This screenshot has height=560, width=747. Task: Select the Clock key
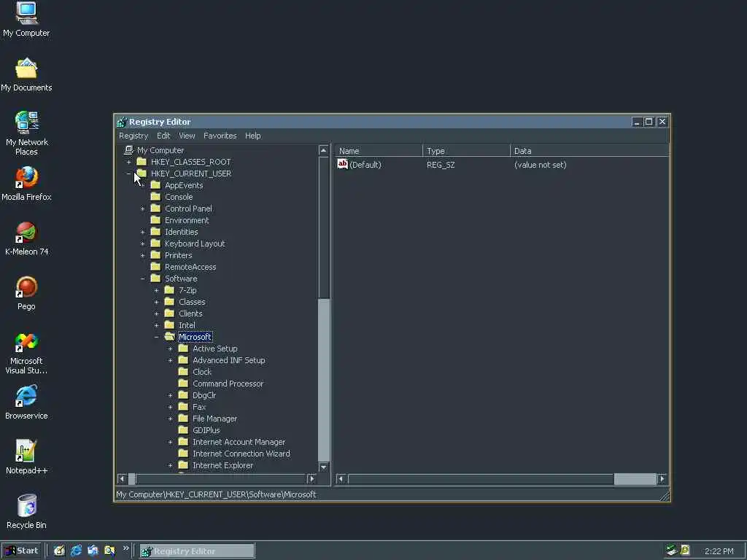(202, 372)
